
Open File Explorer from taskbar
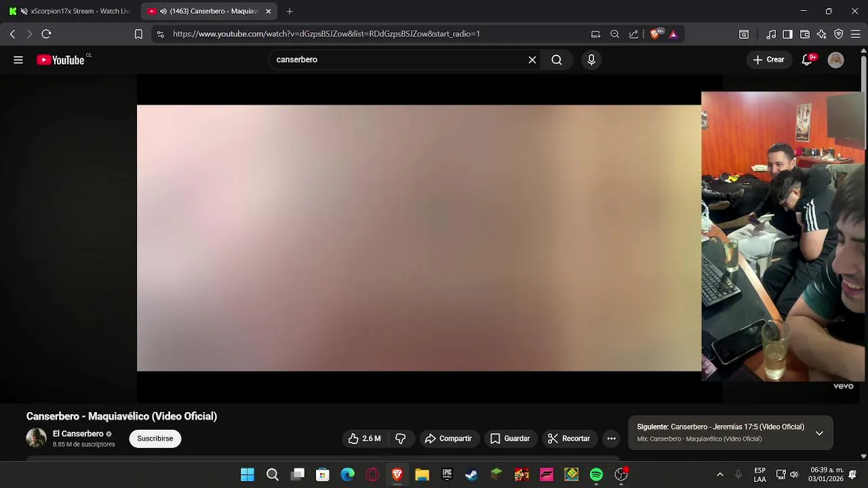click(x=422, y=474)
